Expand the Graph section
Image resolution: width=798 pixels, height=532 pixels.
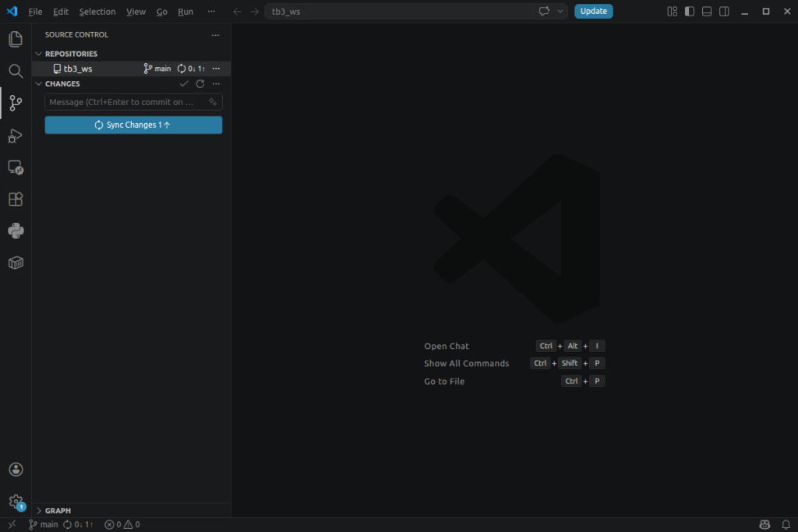[39, 511]
